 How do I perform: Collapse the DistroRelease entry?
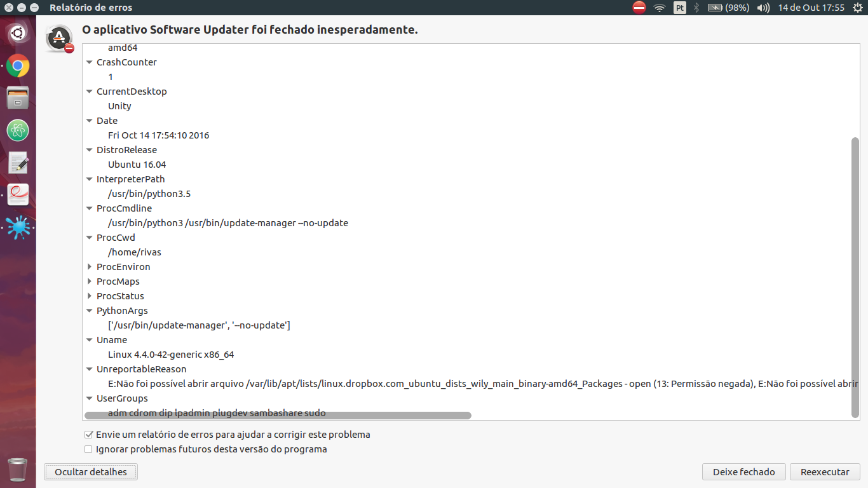pyautogui.click(x=90, y=150)
